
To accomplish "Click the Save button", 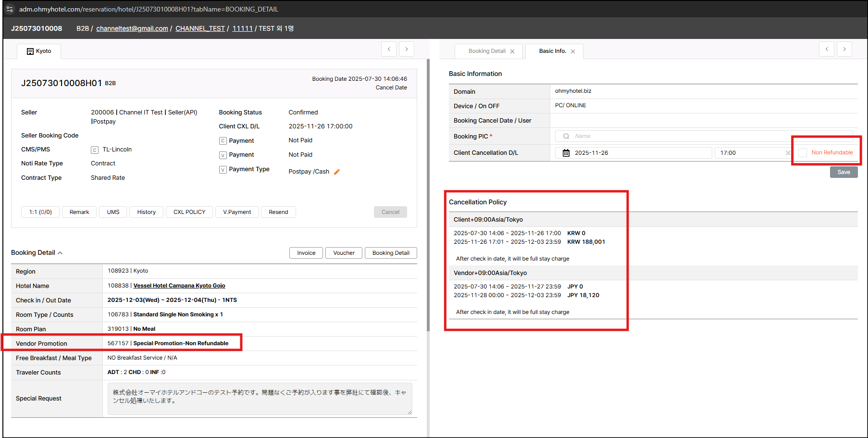I will point(843,172).
